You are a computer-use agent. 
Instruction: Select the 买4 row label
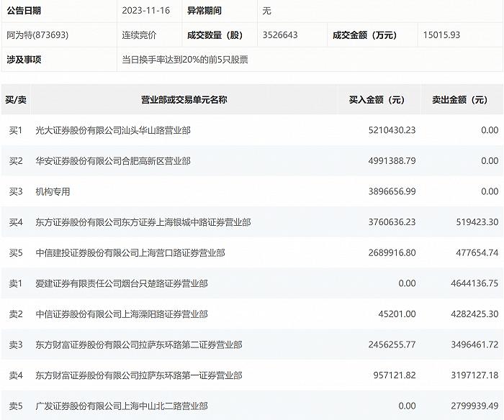(16, 222)
